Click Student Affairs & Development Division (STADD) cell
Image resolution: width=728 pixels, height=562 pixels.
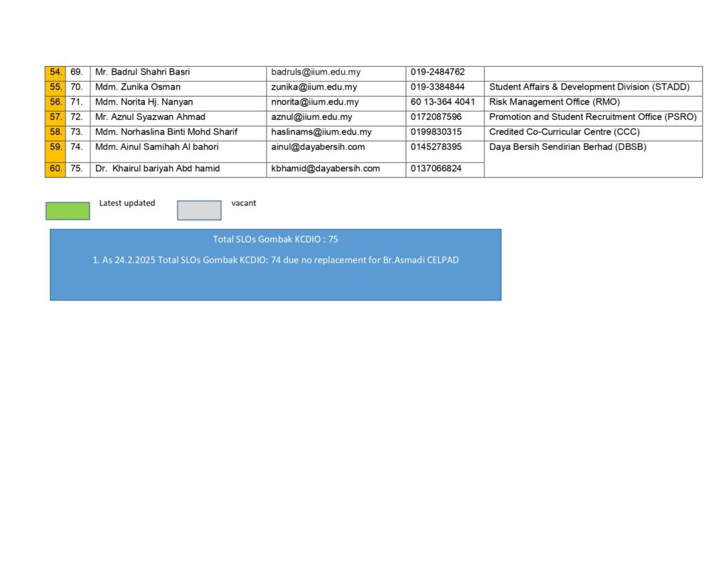(x=594, y=89)
